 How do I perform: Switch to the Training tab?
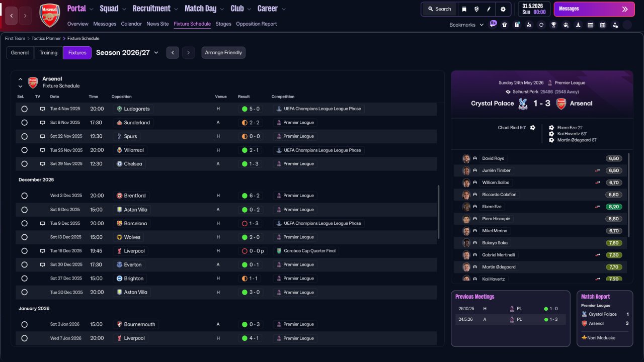(x=48, y=53)
